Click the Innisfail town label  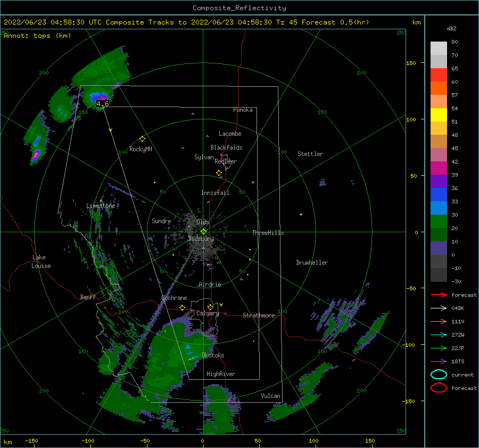click(215, 193)
